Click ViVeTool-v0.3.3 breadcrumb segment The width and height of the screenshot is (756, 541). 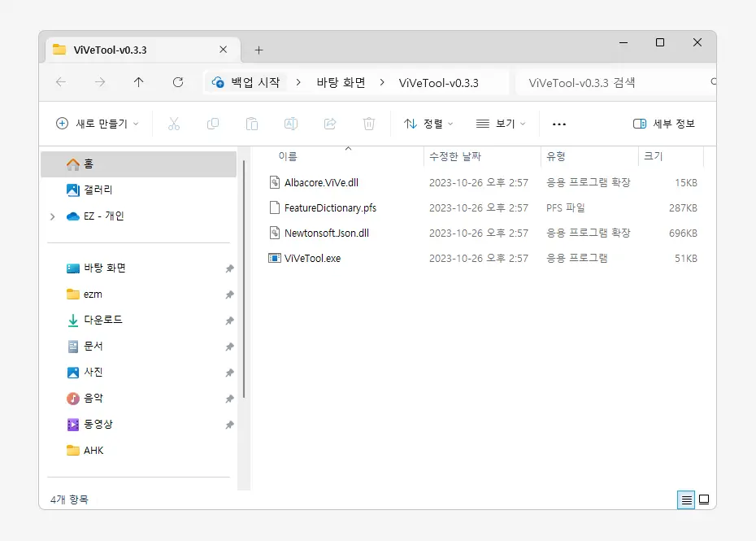click(x=439, y=83)
